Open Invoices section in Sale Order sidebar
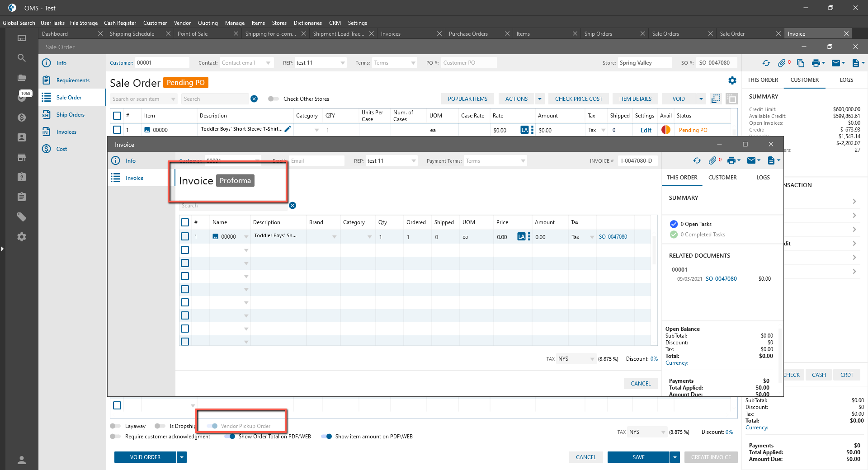The height and width of the screenshot is (470, 868). 66,132
